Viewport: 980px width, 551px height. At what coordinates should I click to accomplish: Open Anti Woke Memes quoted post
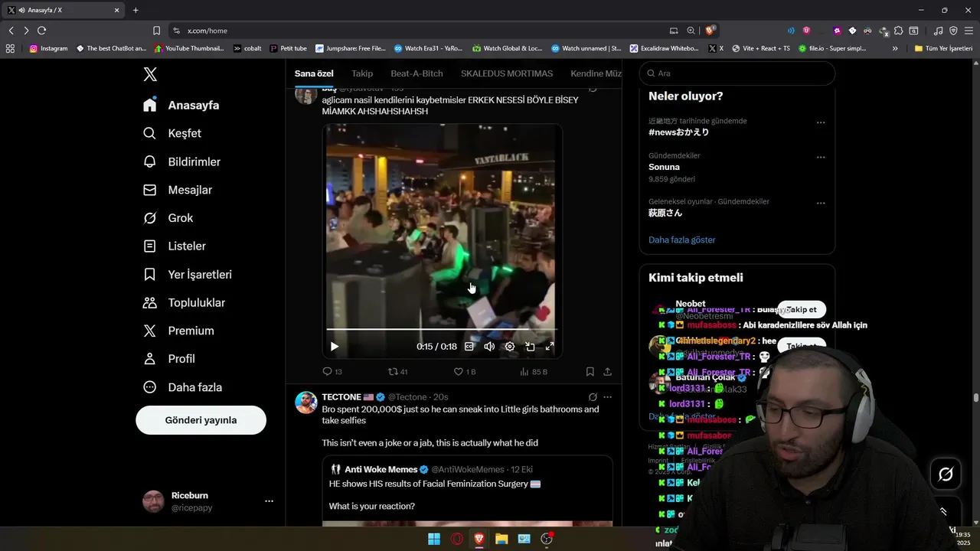tap(467, 490)
